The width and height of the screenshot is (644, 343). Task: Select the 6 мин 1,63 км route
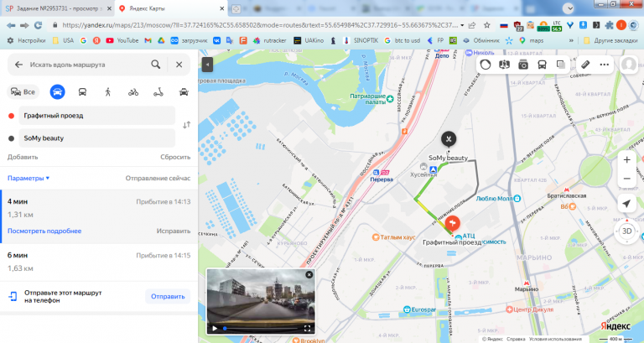(x=99, y=262)
